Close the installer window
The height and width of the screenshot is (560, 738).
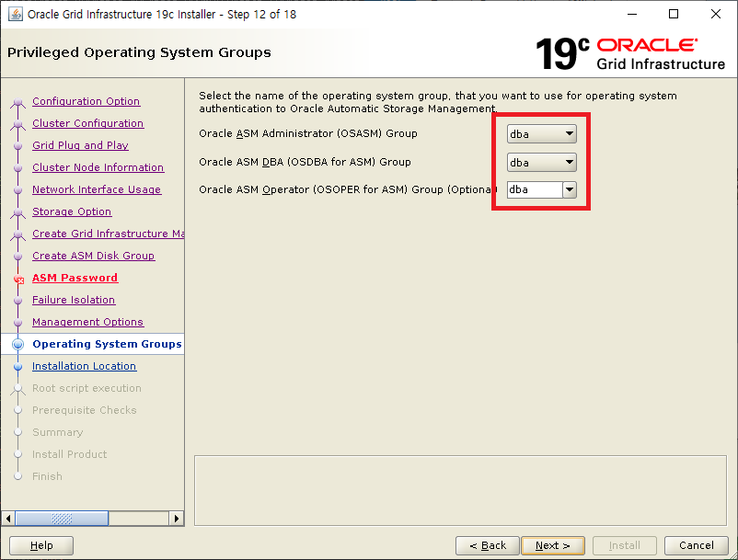pos(715,14)
